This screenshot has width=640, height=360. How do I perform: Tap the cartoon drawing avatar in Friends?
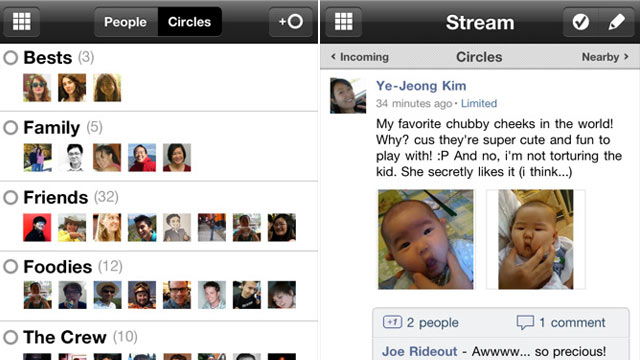(x=177, y=227)
